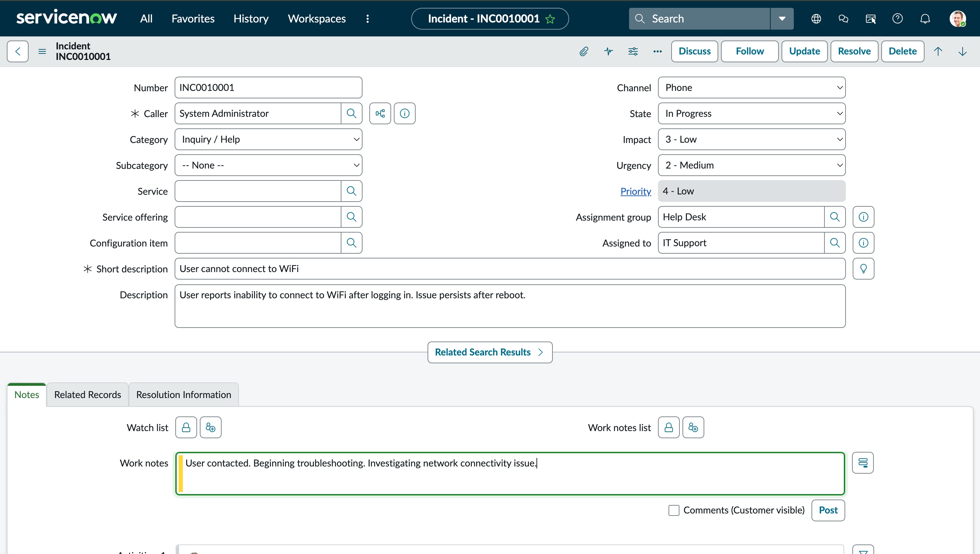The height and width of the screenshot is (554, 980).
Task: Unlock the Watch list field
Action: coord(186,428)
